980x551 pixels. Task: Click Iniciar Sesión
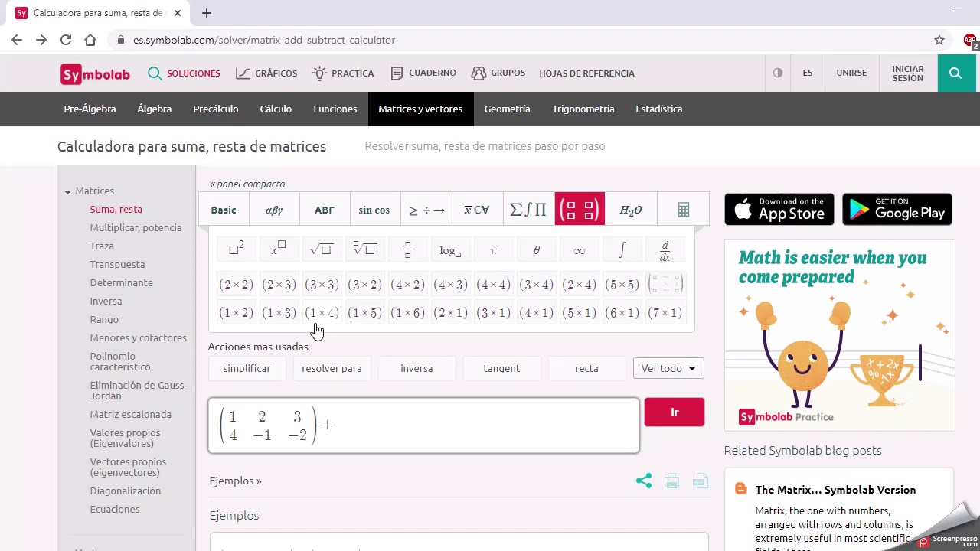[x=908, y=73]
